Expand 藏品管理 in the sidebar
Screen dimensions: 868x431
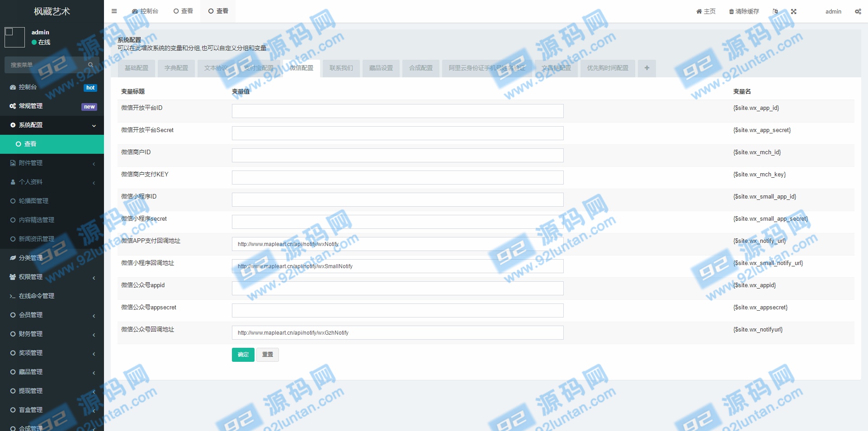pyautogui.click(x=52, y=372)
